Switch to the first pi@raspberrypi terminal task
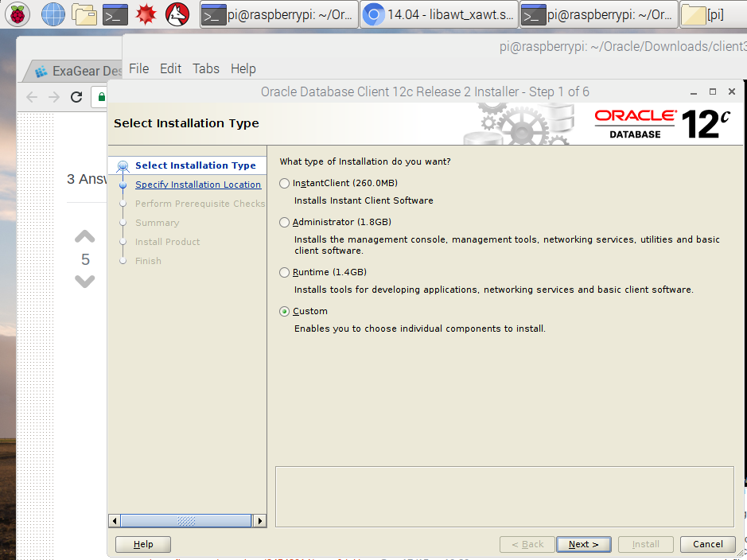Screen dimensions: 747x560 coord(278,15)
